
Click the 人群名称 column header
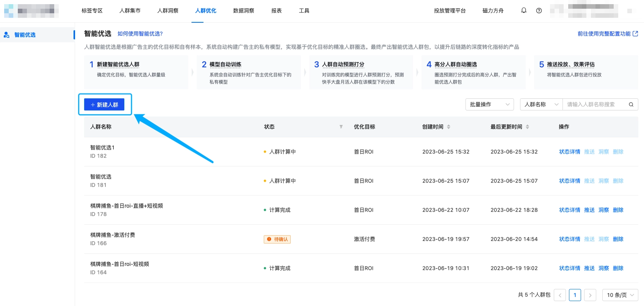coord(101,127)
